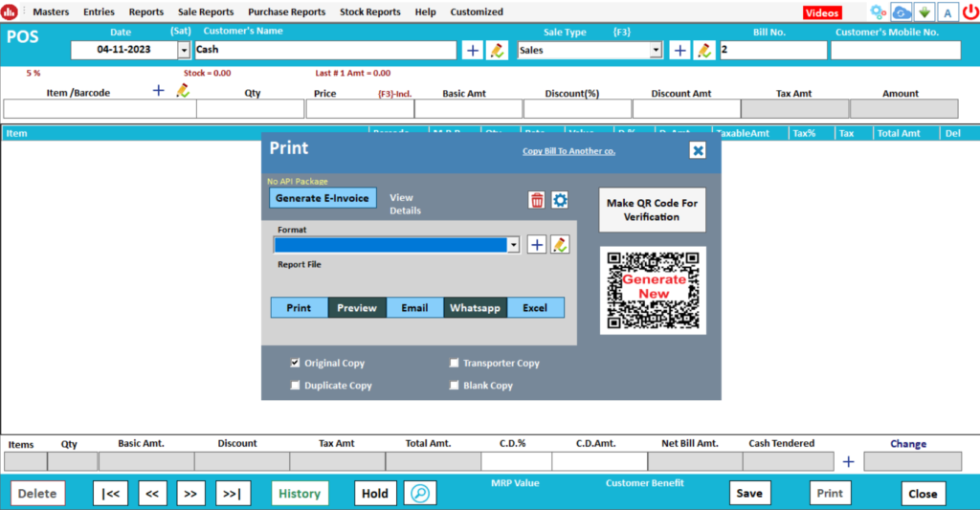
Task: Open the Sale Reports menu
Action: [206, 11]
